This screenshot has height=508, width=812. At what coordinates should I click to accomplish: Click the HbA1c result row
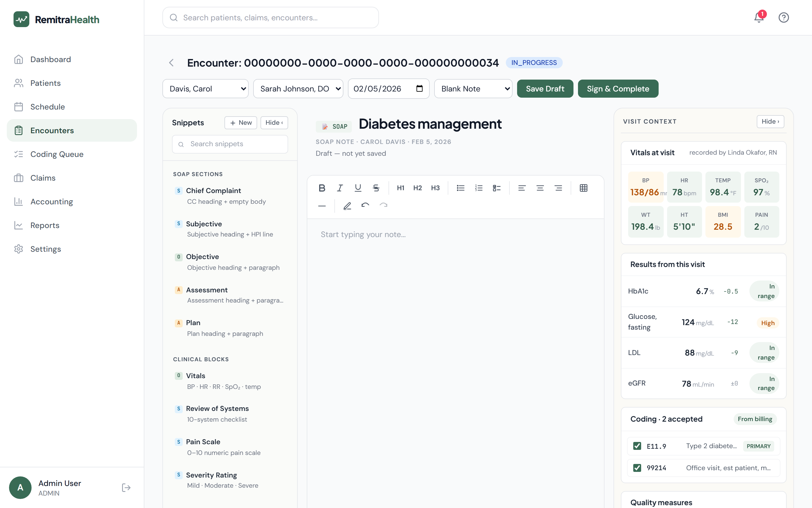[703, 291]
